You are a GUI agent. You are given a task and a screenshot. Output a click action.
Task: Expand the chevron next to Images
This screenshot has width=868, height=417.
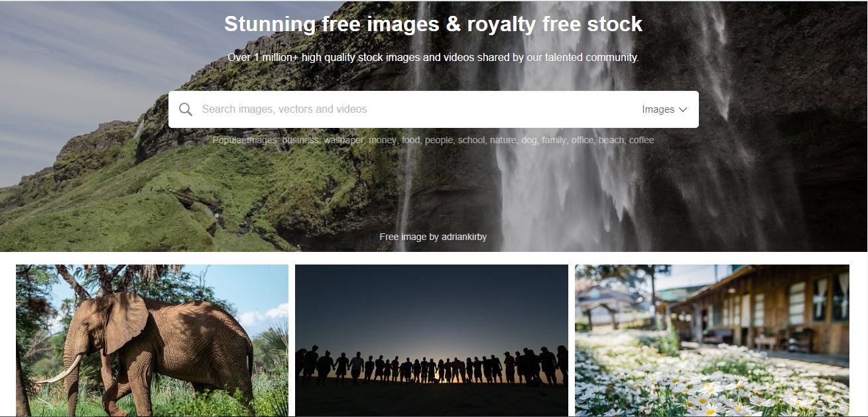pos(683,109)
